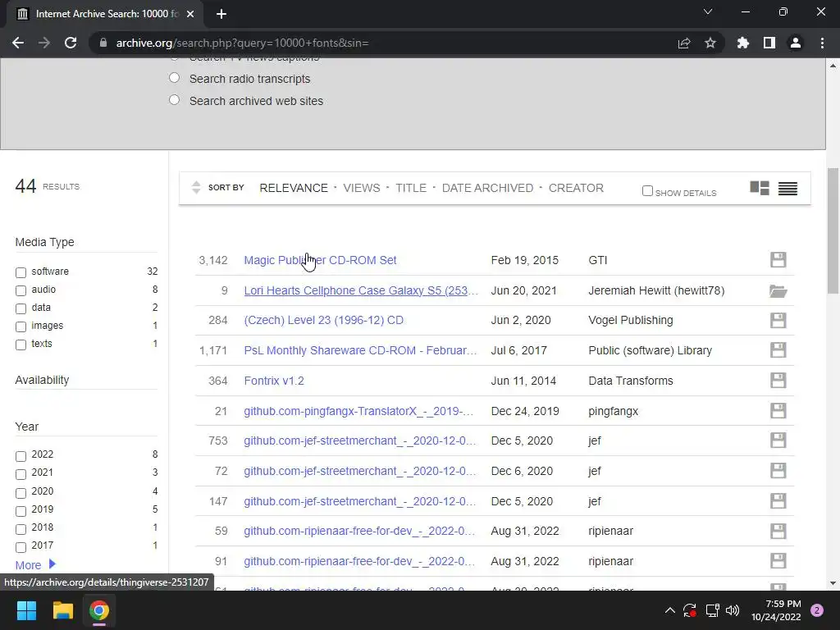The width and height of the screenshot is (840, 630).
Task: Reload the archive.org page
Action: point(71,43)
